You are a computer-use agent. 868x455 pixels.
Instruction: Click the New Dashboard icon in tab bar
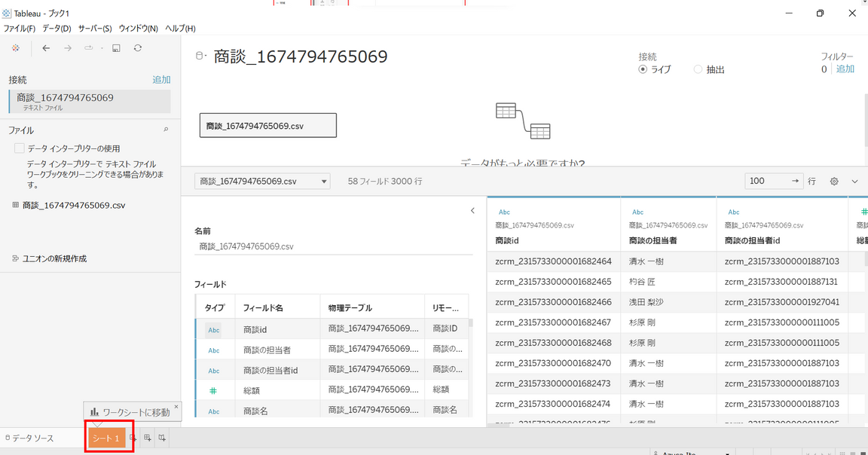pyautogui.click(x=147, y=438)
